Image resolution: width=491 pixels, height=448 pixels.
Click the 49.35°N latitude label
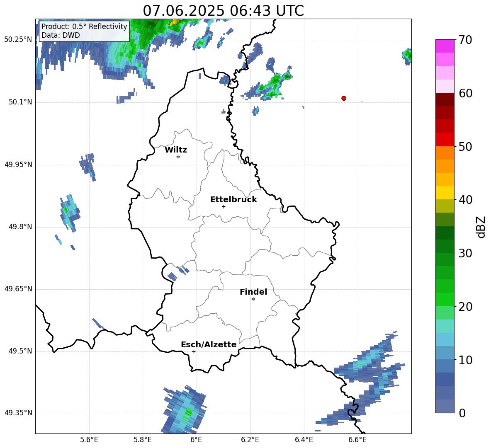coord(18,413)
